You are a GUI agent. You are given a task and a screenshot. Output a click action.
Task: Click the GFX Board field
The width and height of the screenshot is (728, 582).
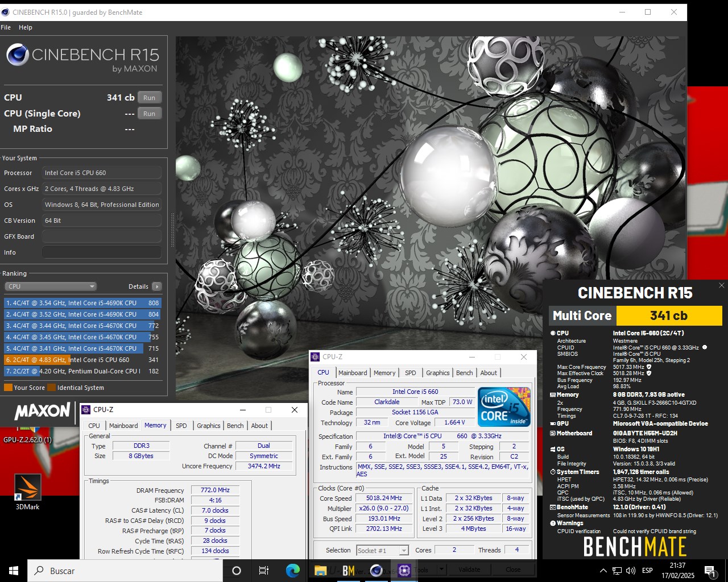pos(102,236)
